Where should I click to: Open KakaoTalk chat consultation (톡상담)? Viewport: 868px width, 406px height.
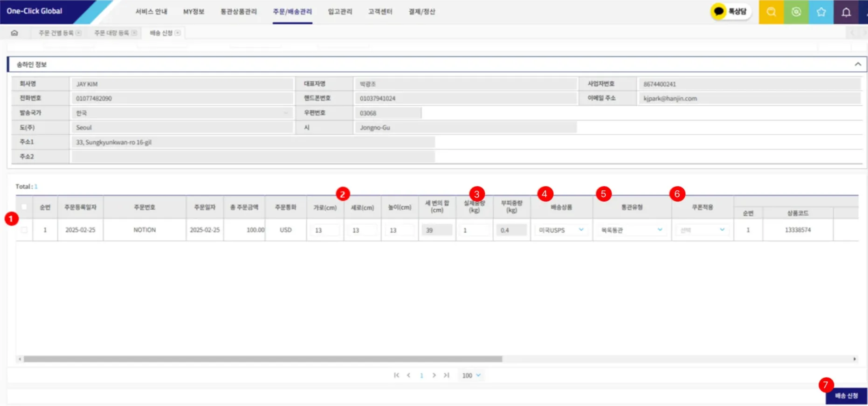pyautogui.click(x=730, y=12)
